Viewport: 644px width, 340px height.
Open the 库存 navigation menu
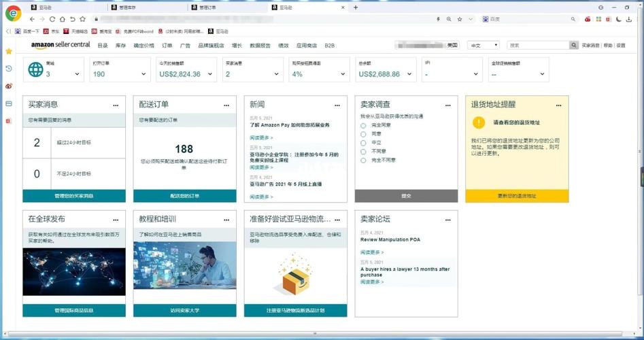(x=120, y=46)
